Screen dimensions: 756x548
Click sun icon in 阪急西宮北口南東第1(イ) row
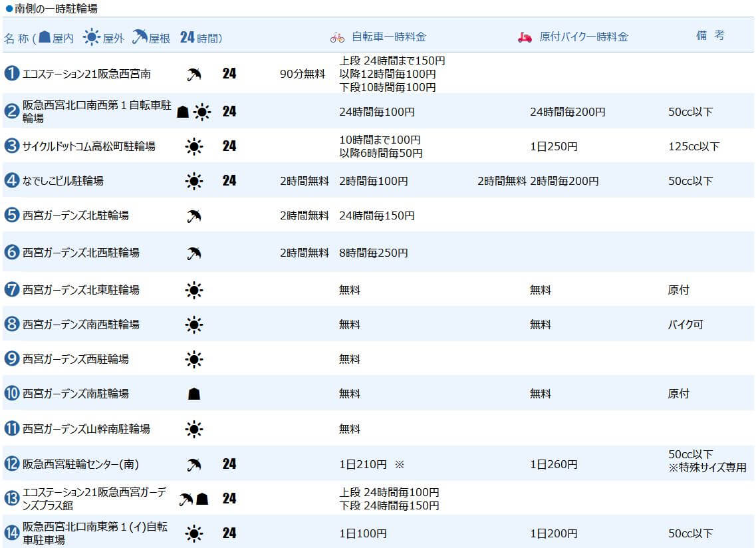[x=194, y=533]
